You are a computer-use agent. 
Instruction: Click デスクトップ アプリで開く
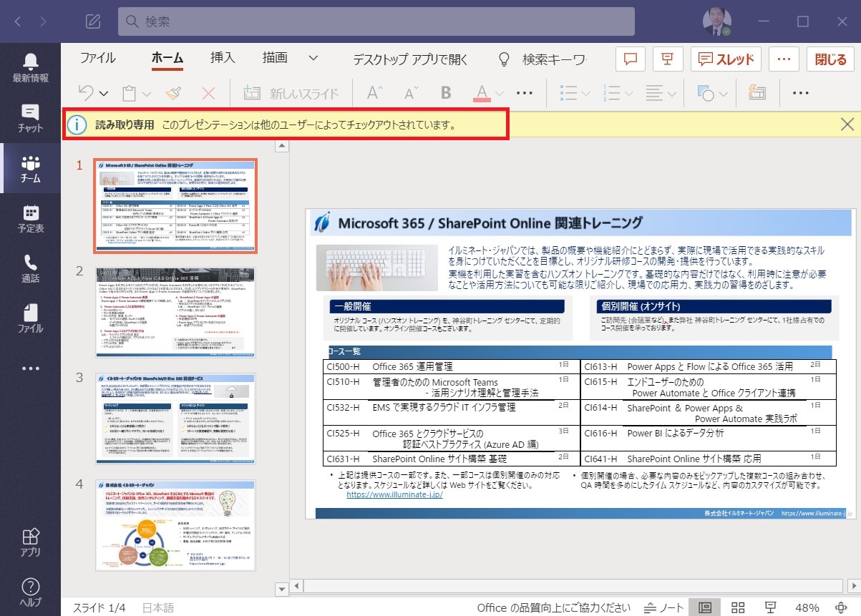[410, 59]
